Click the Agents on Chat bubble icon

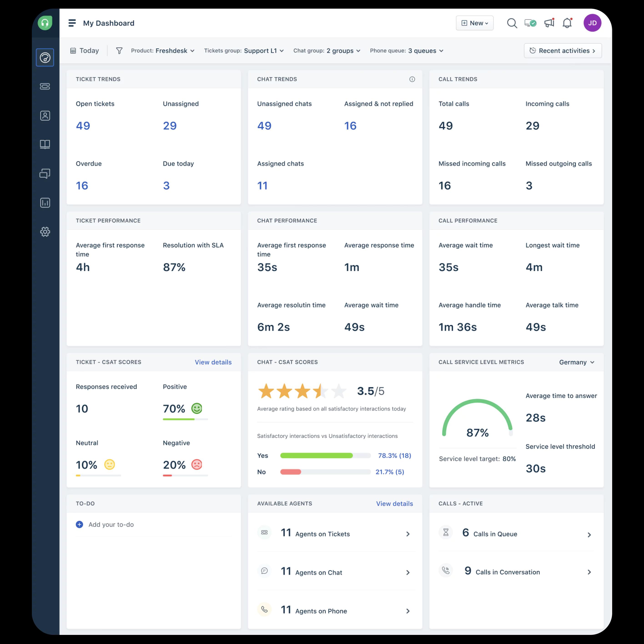click(264, 571)
